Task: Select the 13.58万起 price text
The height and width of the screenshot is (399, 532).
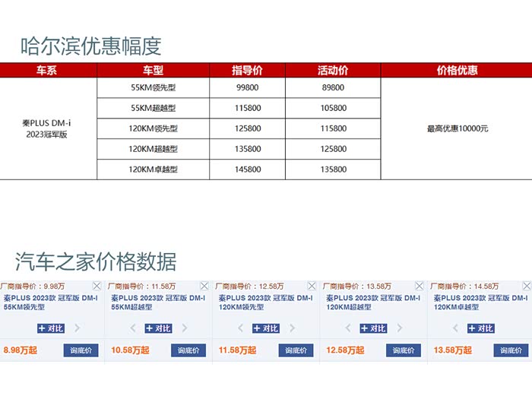Action: coord(453,350)
